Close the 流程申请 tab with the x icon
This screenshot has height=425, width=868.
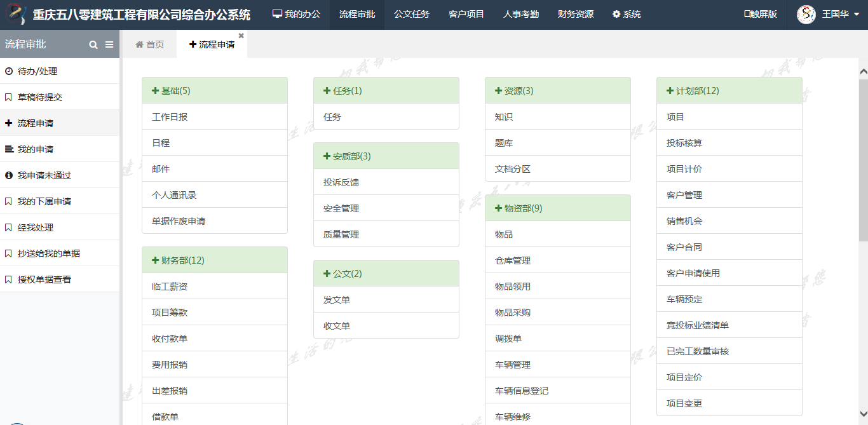pos(241,36)
